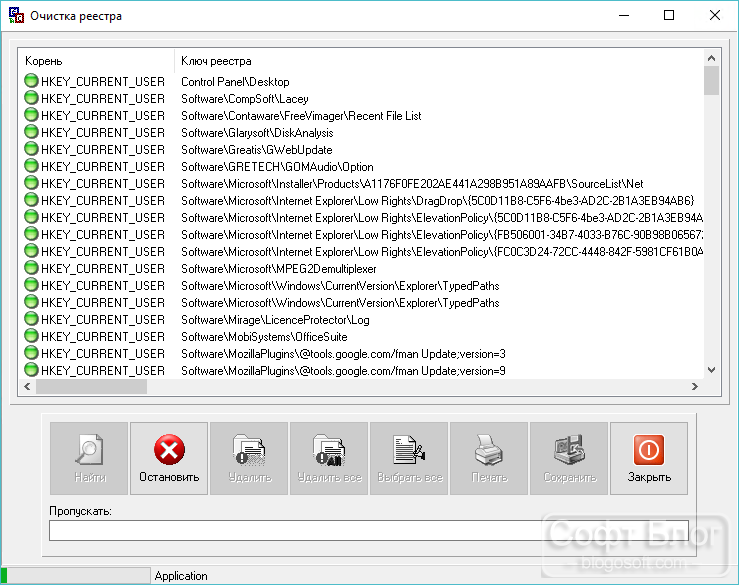Select Control Panel\Desktop registry key text
The height and width of the screenshot is (585, 739).
pyautogui.click(x=235, y=82)
